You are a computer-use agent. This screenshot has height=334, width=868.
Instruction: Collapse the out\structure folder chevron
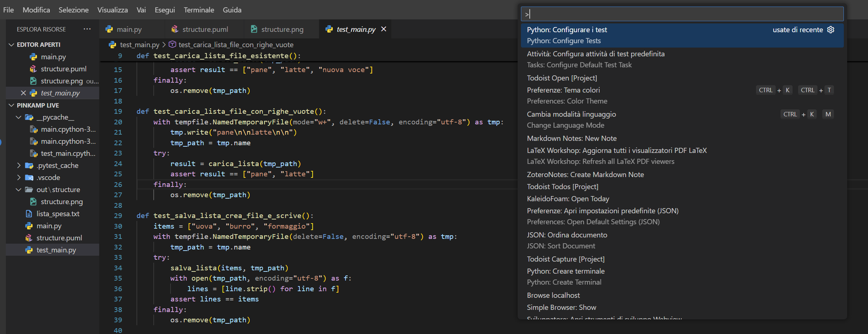pyautogui.click(x=19, y=189)
